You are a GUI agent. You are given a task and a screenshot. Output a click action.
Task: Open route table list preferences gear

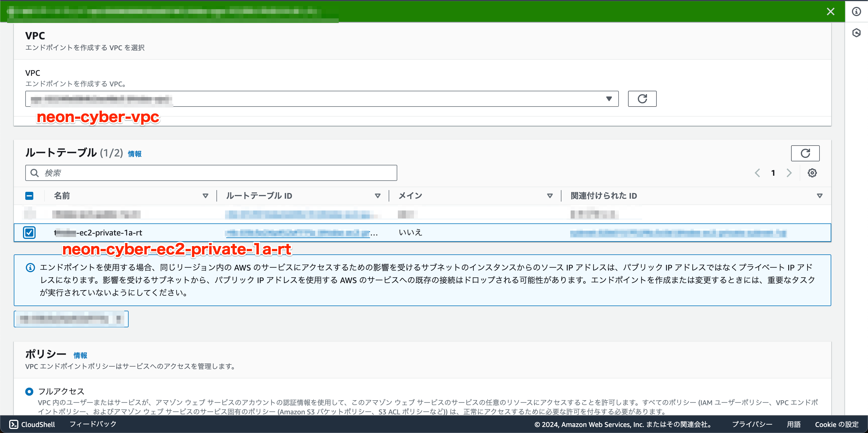click(812, 173)
